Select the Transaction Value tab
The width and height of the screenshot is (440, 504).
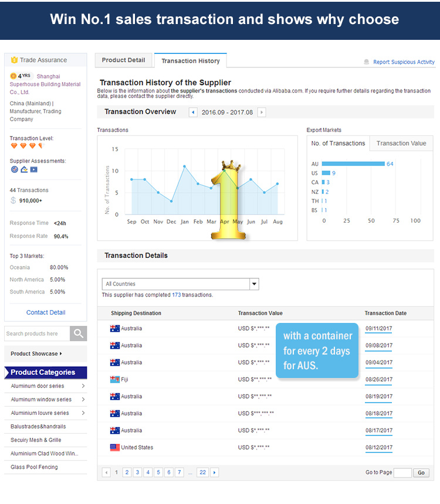[401, 143]
